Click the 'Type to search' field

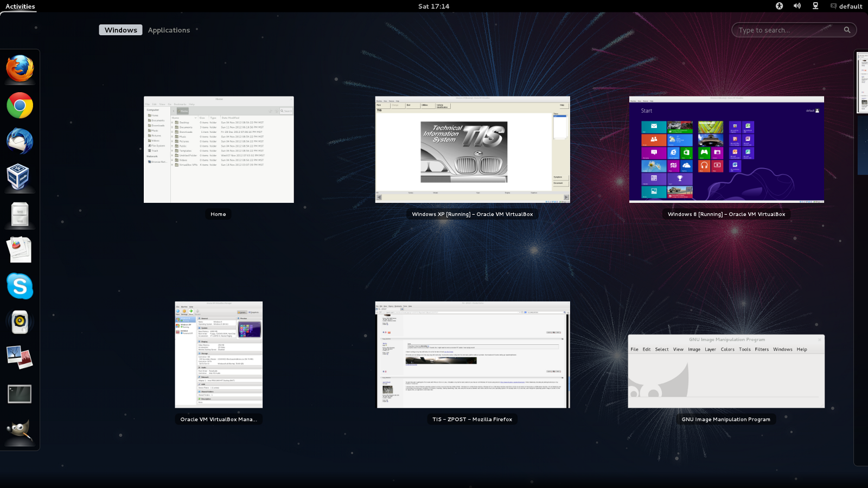click(x=789, y=30)
